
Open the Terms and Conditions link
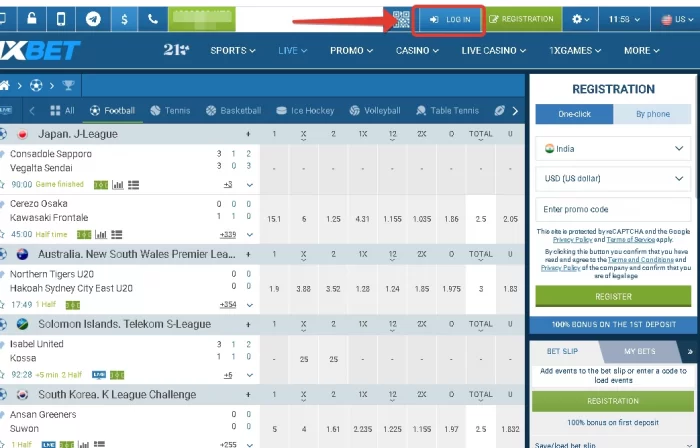(x=640, y=260)
